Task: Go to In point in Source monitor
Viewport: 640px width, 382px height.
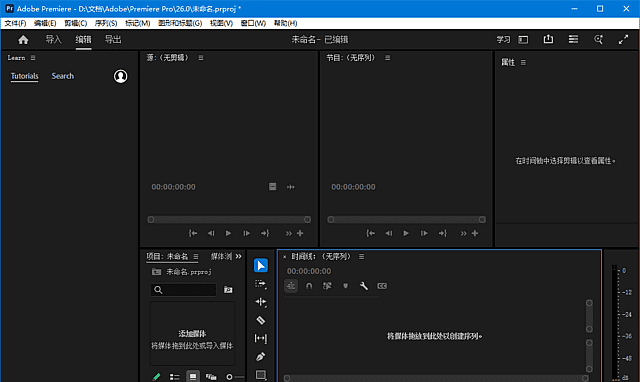Action: click(193, 233)
